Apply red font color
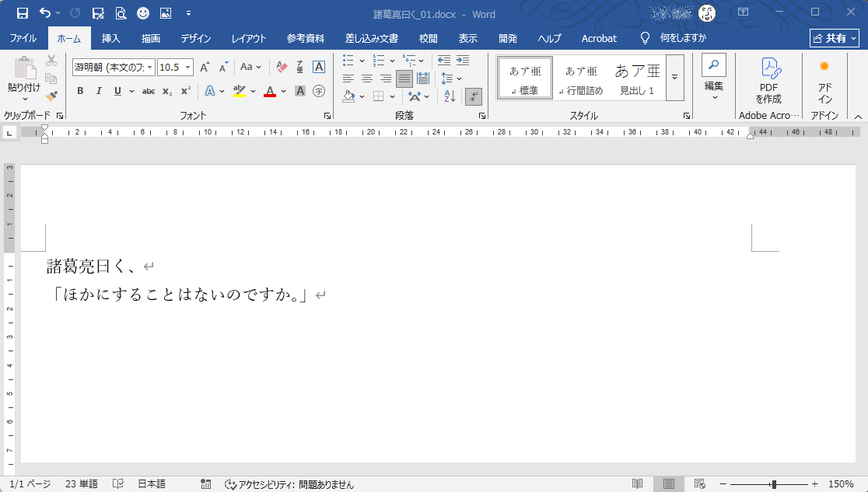868x492 pixels. 270,91
